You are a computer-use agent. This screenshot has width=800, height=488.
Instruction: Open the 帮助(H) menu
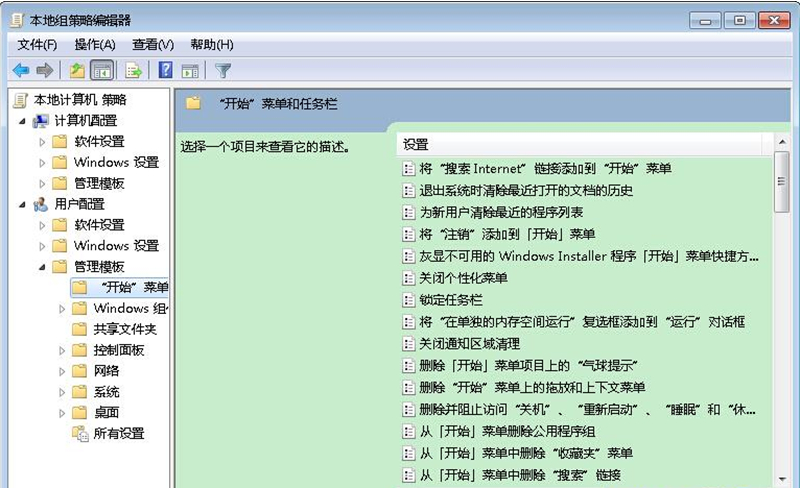212,45
